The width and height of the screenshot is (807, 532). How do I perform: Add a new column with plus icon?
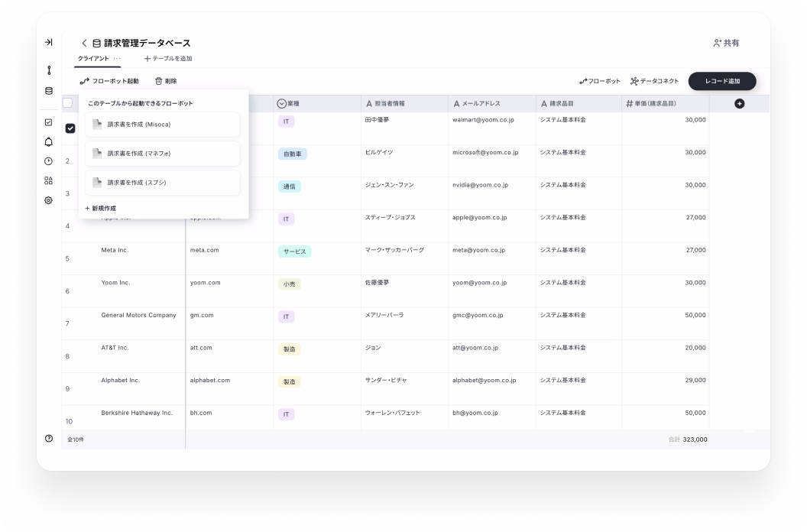[739, 103]
